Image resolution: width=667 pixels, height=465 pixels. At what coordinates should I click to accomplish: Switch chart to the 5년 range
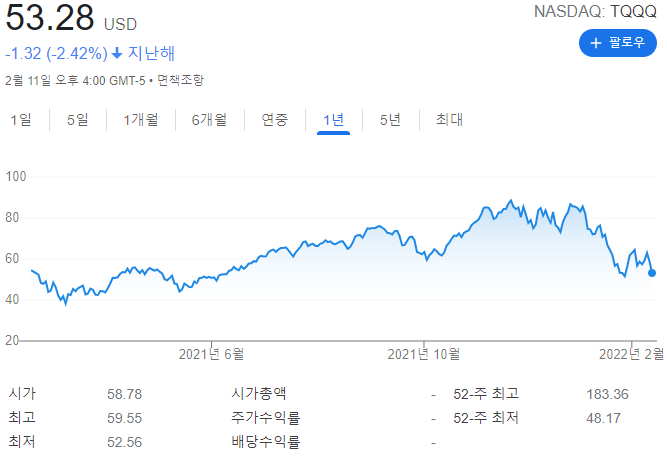click(390, 120)
